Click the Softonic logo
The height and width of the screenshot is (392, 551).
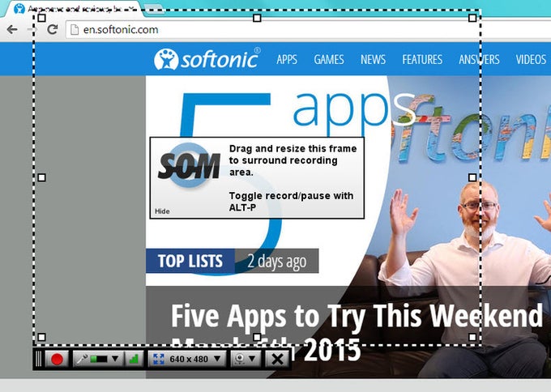pyautogui.click(x=207, y=59)
